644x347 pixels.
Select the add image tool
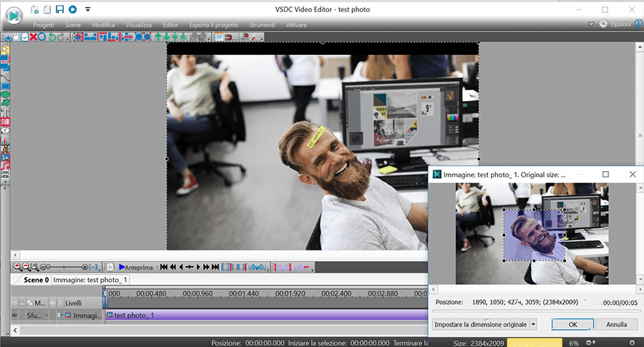pos(5,157)
